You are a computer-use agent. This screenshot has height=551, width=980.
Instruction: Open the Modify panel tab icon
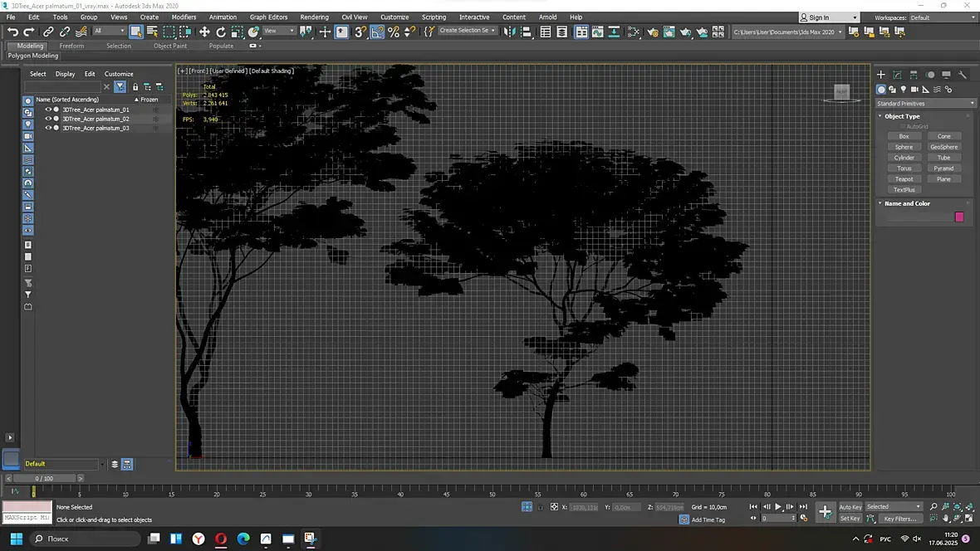[x=897, y=75]
